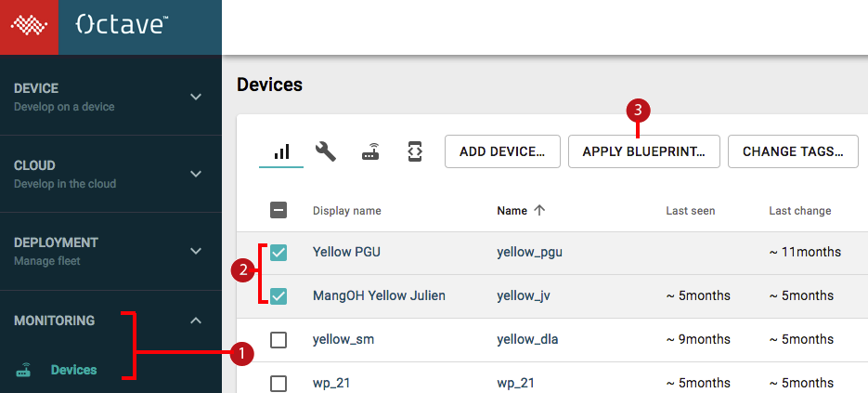The width and height of the screenshot is (868, 393).
Task: Click the Octave brand logo
Action: coord(122,25)
